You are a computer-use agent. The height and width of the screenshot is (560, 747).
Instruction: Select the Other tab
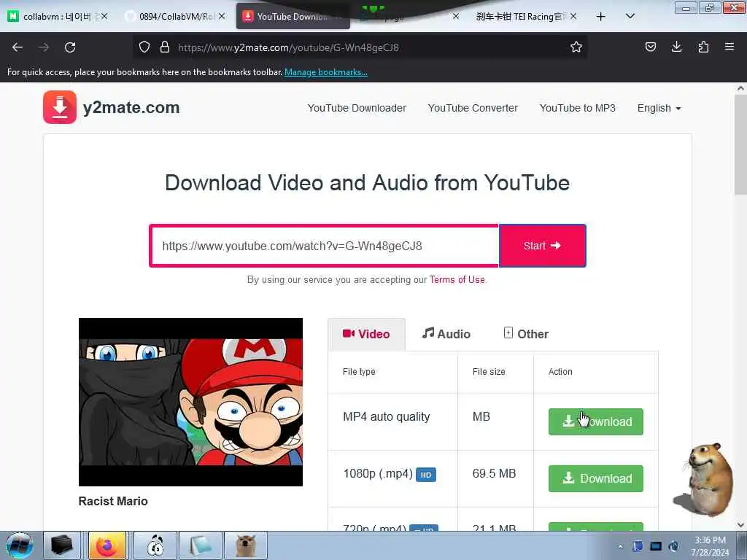[x=526, y=334]
